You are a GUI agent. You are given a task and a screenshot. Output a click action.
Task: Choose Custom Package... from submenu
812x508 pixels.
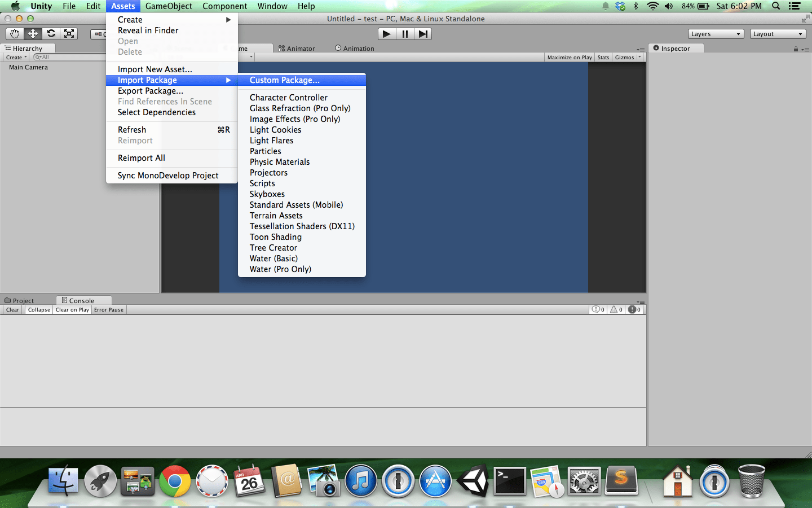coord(285,80)
